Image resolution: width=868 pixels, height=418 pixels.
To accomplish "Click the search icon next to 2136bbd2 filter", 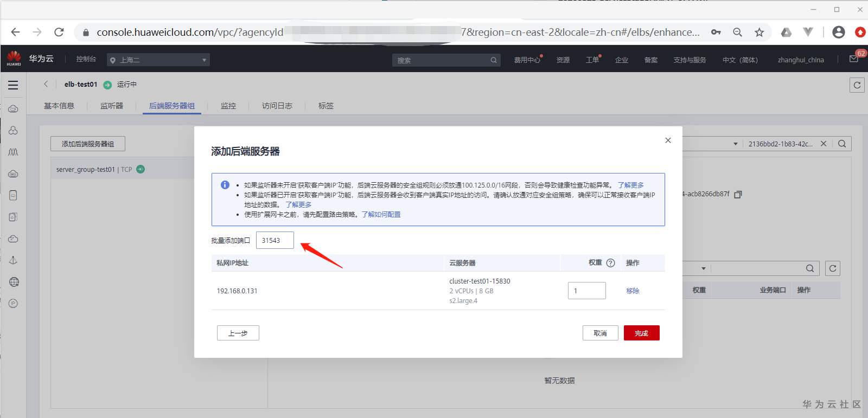I will click(842, 144).
